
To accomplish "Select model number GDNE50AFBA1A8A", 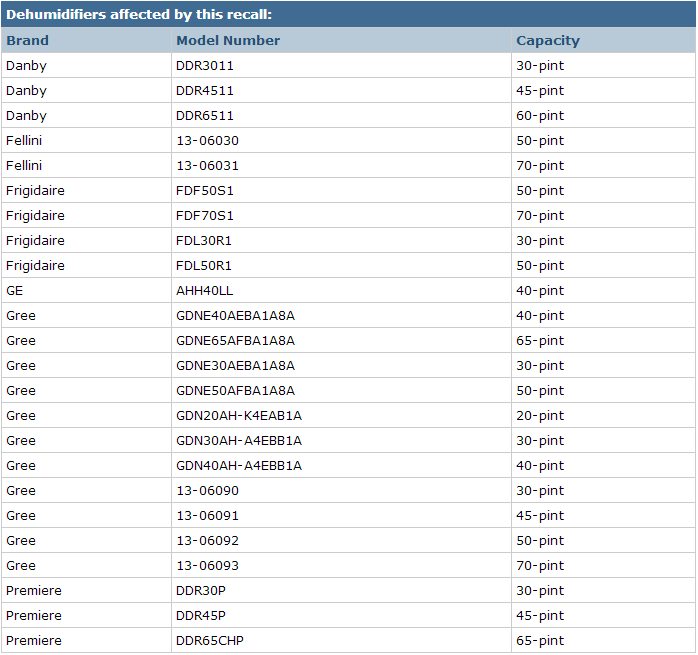I will (235, 391).
